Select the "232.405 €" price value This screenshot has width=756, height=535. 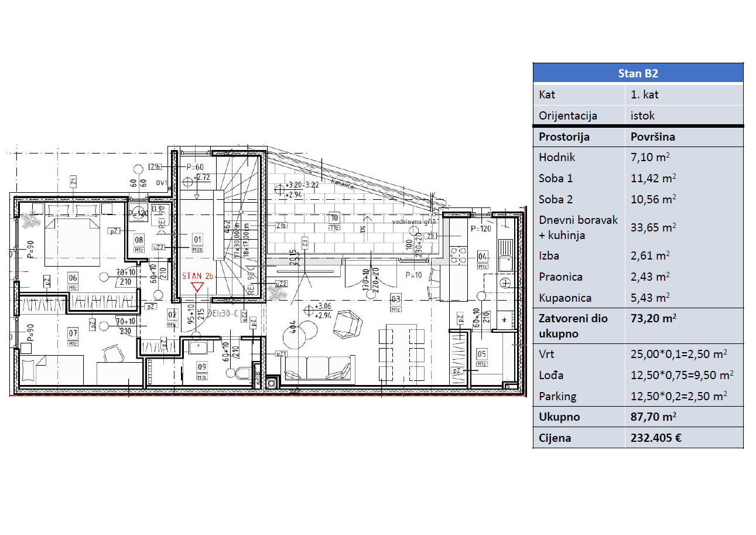(656, 438)
